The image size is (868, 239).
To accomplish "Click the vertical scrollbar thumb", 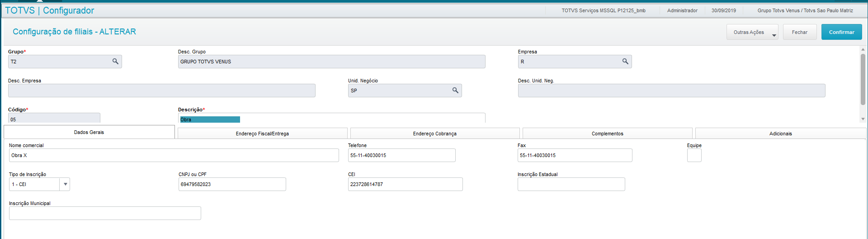I will [863, 79].
